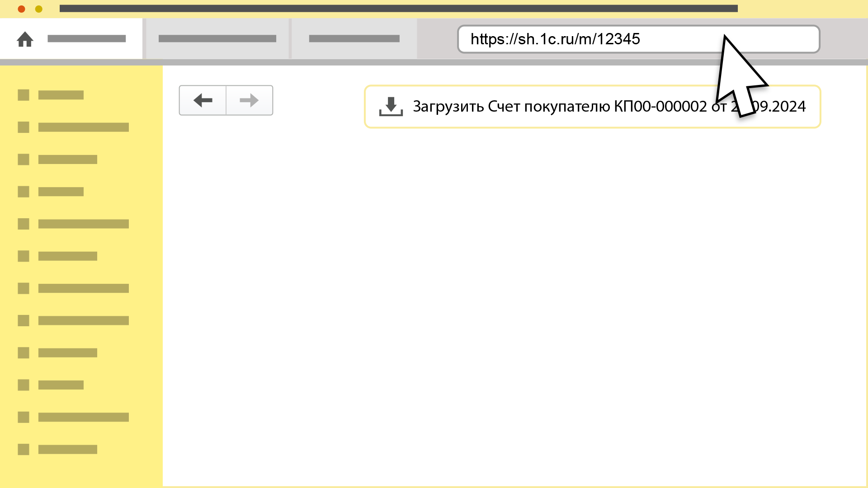This screenshot has width=868, height=488.
Task: Click the eleventh sidebar menu entry
Action: click(83, 417)
